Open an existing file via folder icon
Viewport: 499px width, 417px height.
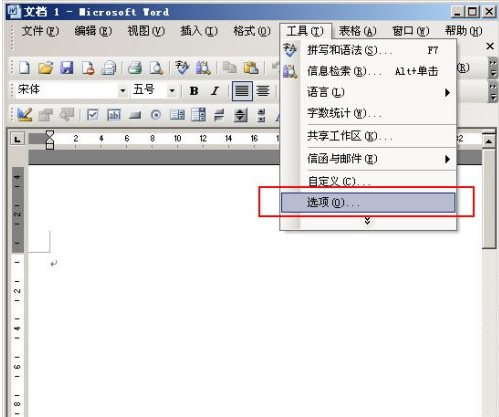click(x=46, y=68)
